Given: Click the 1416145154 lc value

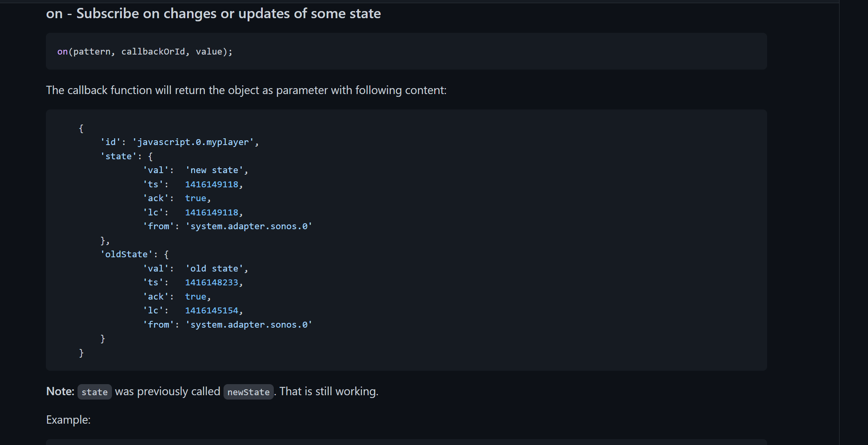Looking at the screenshot, I should pos(212,311).
